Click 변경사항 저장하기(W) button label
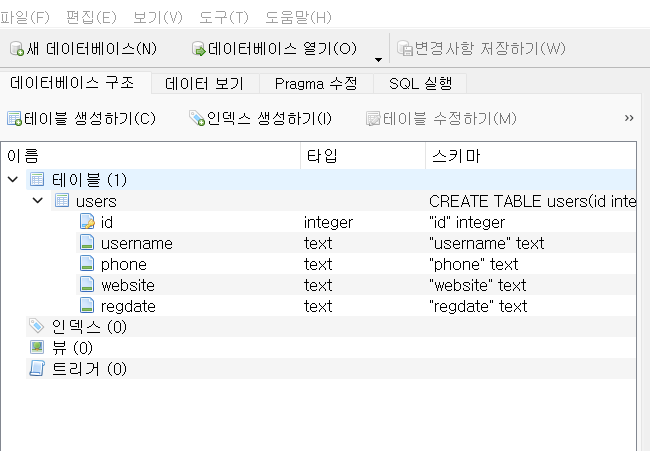 click(x=490, y=48)
